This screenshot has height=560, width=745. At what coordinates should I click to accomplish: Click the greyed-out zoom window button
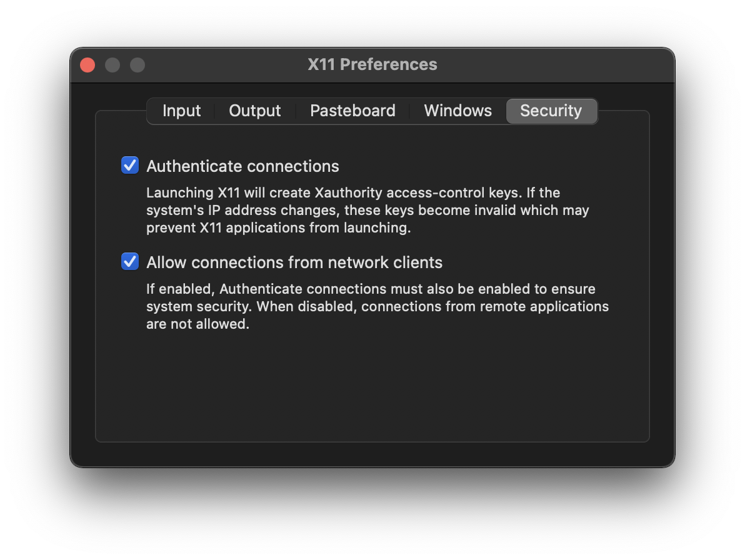point(137,65)
